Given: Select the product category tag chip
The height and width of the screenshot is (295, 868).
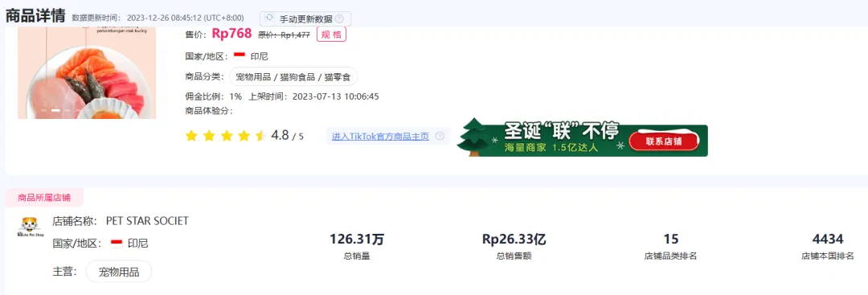Looking at the screenshot, I should point(293,76).
